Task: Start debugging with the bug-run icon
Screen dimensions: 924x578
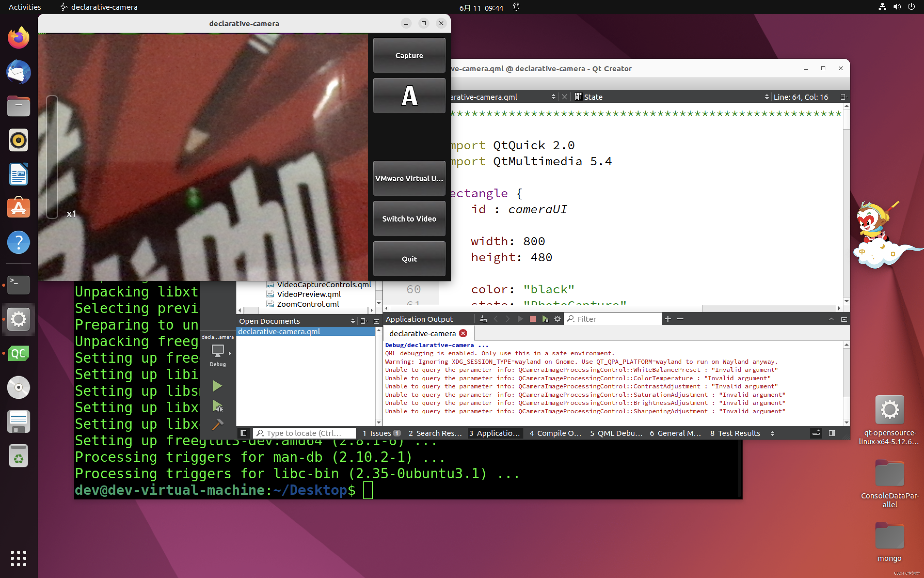Action: (x=217, y=405)
